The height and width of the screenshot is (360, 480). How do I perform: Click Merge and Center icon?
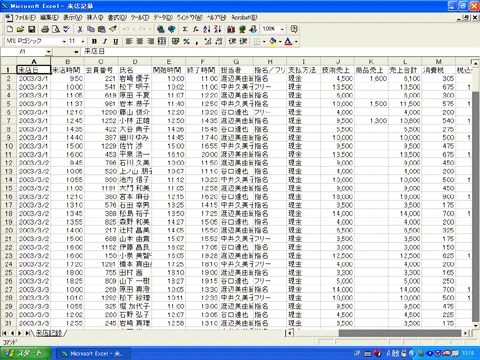tap(162, 41)
